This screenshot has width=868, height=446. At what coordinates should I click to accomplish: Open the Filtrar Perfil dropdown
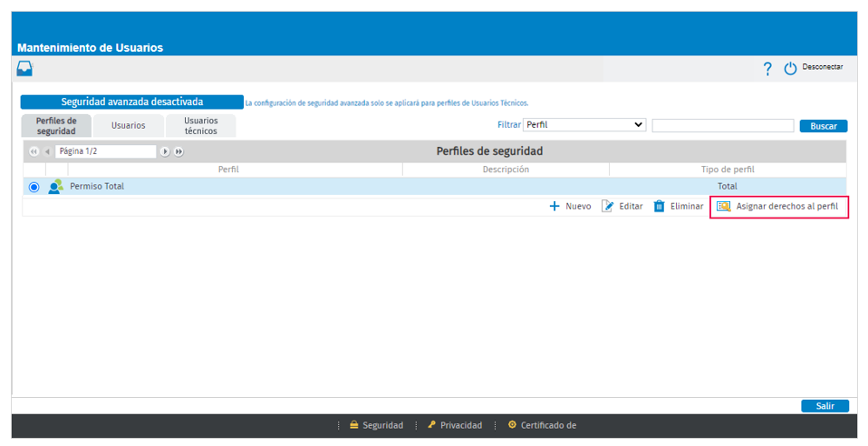pos(584,125)
